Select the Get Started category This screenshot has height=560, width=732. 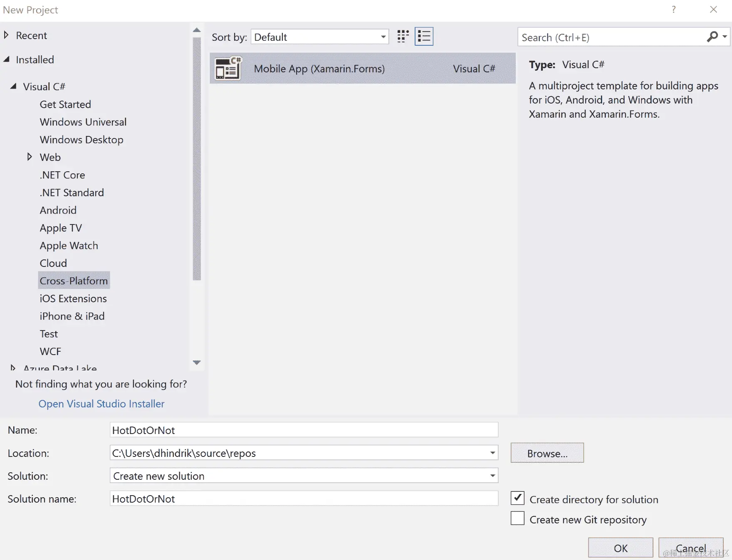[x=65, y=104]
